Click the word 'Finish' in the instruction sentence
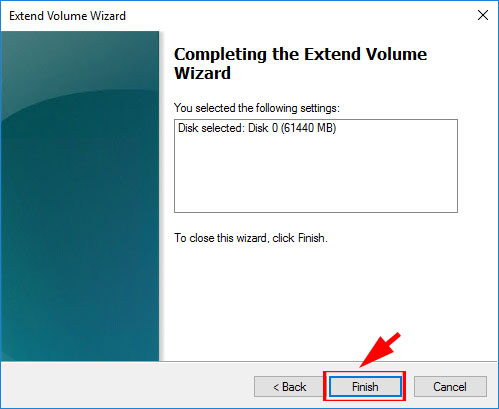This screenshot has width=499, height=409. (311, 238)
